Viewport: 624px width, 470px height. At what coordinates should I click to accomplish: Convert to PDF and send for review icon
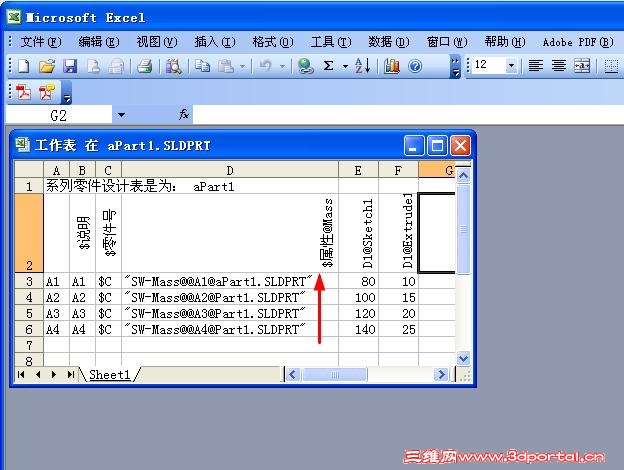pyautogui.click(x=47, y=93)
